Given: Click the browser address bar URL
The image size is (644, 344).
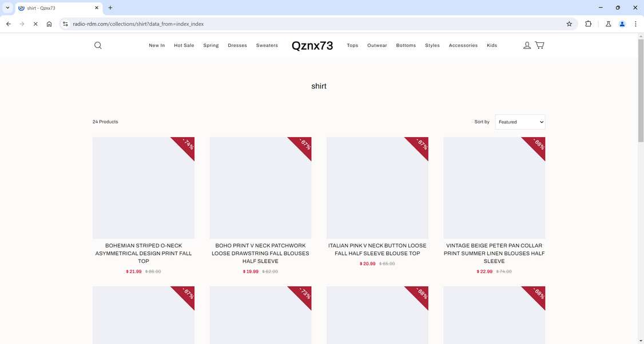Looking at the screenshot, I should point(138,24).
